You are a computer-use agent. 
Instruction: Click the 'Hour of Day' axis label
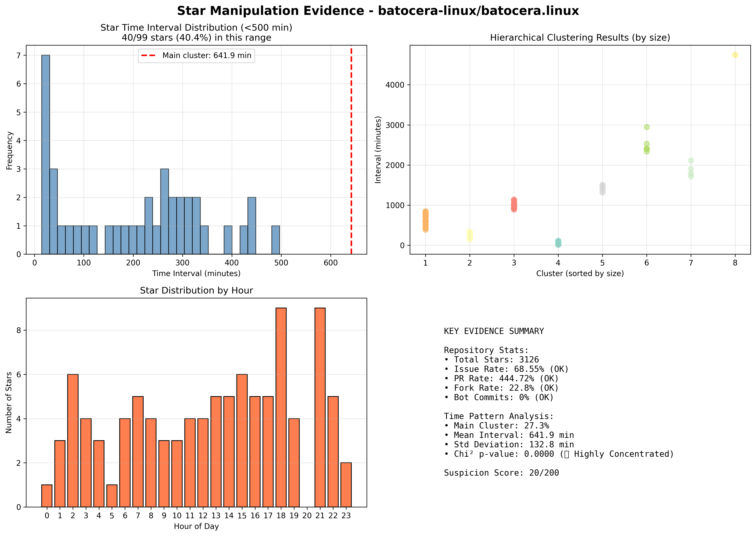tap(196, 526)
